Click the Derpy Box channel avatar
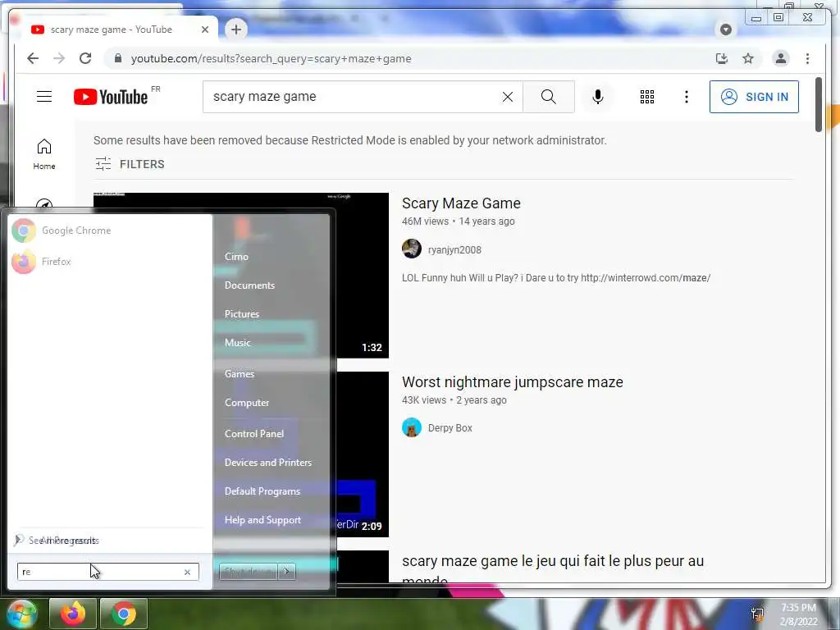 click(412, 427)
